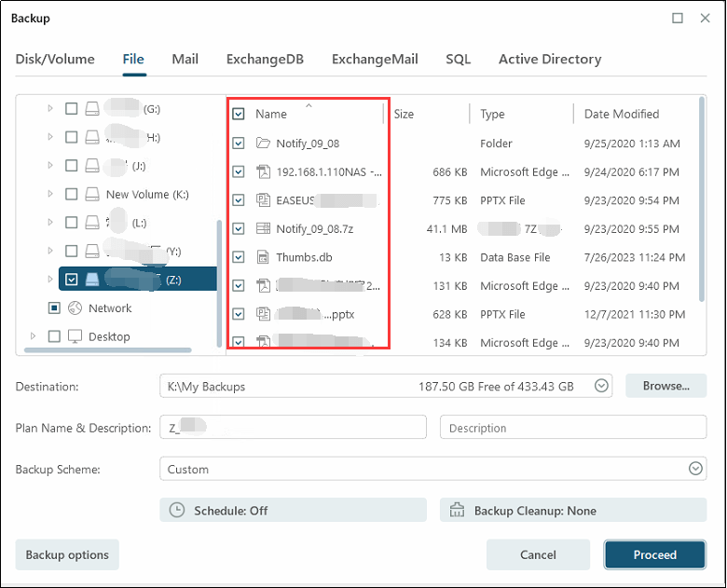Screen dimensions: 727x588
Task: Click the Proceed button
Action: [654, 554]
